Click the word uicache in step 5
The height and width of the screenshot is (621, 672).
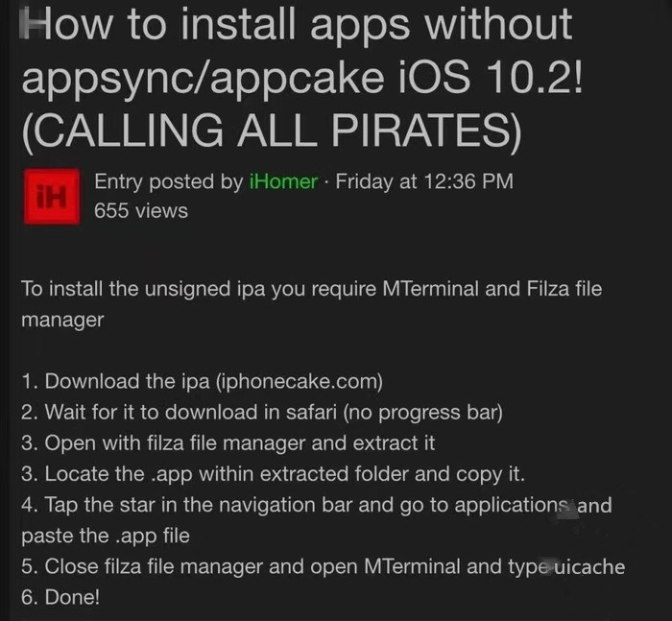[589, 566]
